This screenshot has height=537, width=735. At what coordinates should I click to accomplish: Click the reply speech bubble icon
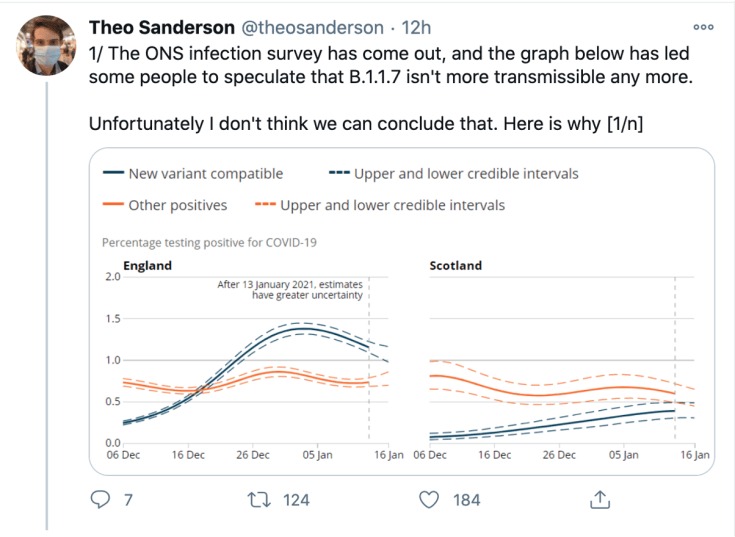[x=100, y=498]
